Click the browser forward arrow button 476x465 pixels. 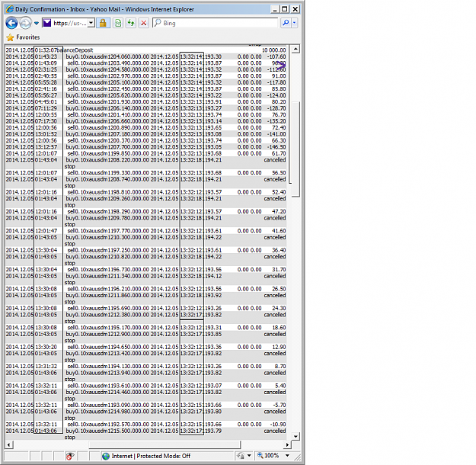tap(25, 23)
